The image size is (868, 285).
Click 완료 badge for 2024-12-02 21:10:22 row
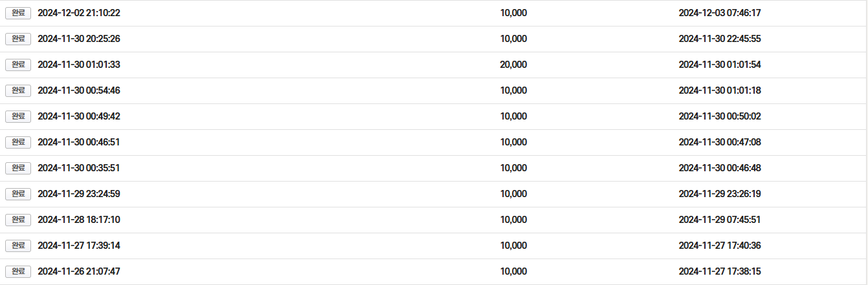pos(18,13)
